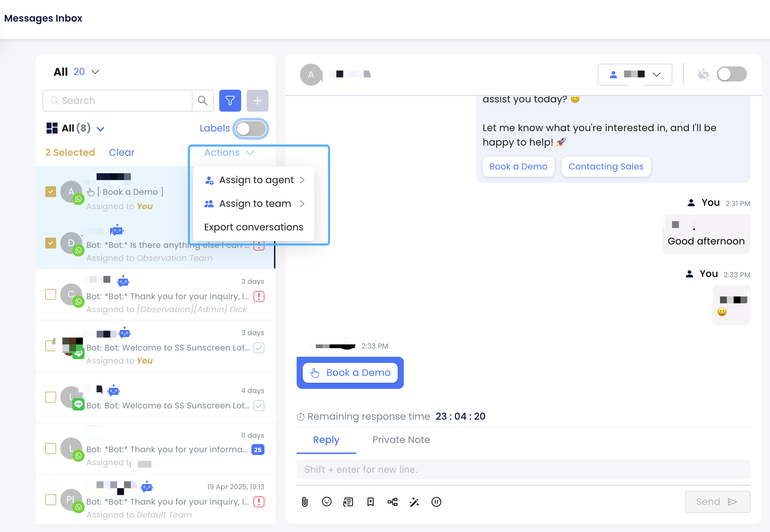Toggle the Labels switch
Screen dimensions: 770x532
click(x=251, y=129)
